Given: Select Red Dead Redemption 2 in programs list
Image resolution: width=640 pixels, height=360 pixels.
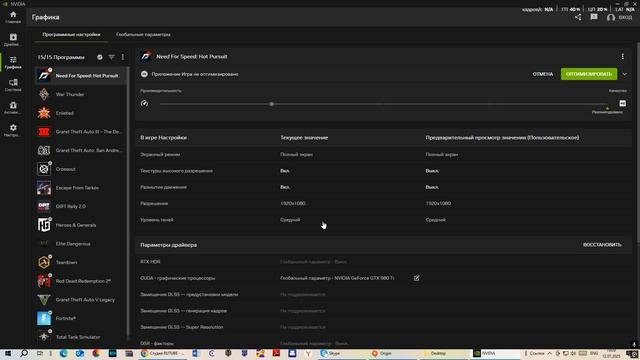Looking at the screenshot, I should click(81, 281).
